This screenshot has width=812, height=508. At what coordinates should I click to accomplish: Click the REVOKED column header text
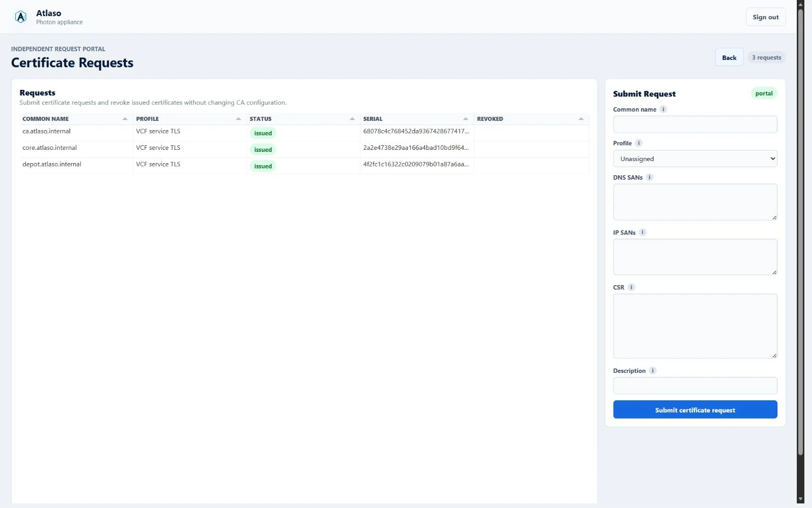pyautogui.click(x=490, y=119)
